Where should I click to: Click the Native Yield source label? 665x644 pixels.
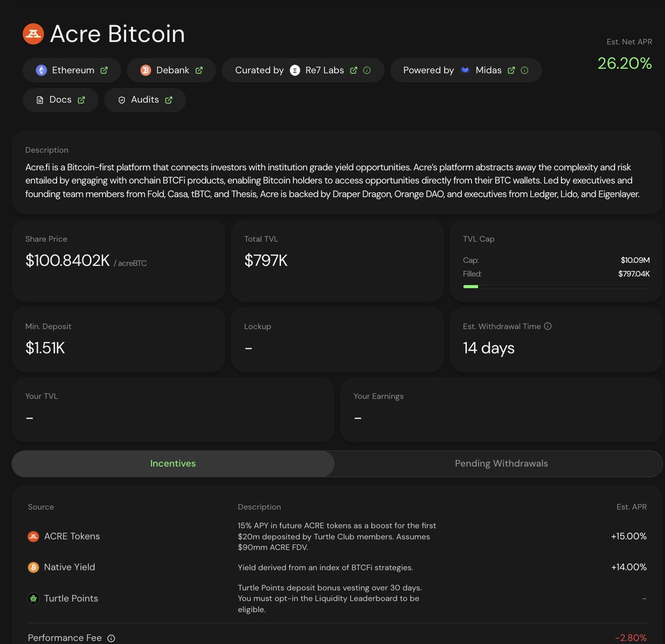point(70,568)
